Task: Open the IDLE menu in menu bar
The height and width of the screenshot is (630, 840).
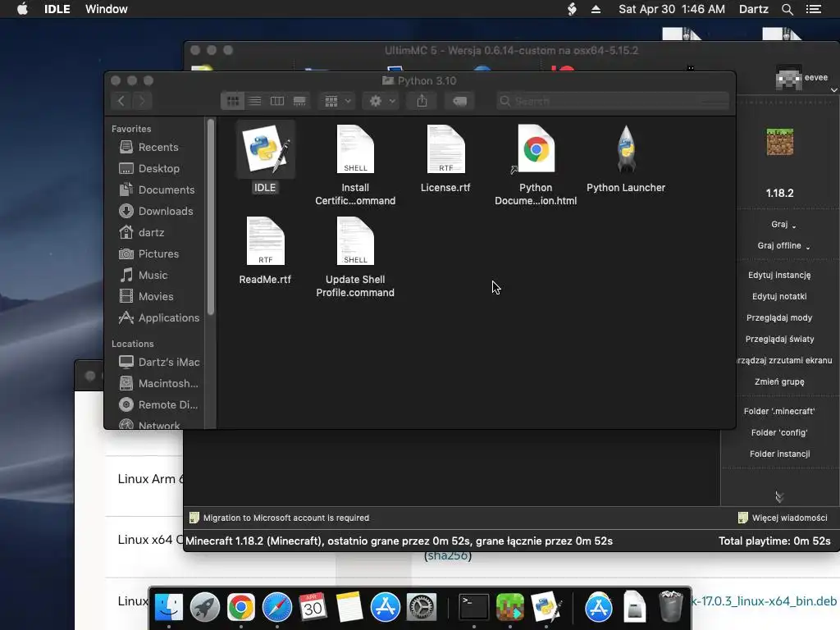Action: click(57, 9)
